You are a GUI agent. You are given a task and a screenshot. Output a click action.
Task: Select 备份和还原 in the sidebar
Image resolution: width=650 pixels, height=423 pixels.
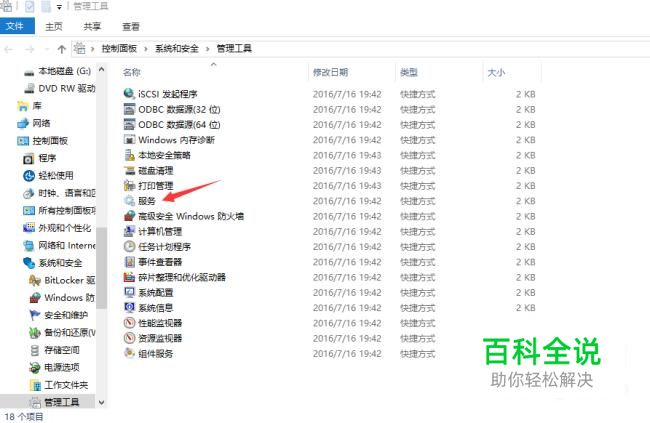(69, 333)
